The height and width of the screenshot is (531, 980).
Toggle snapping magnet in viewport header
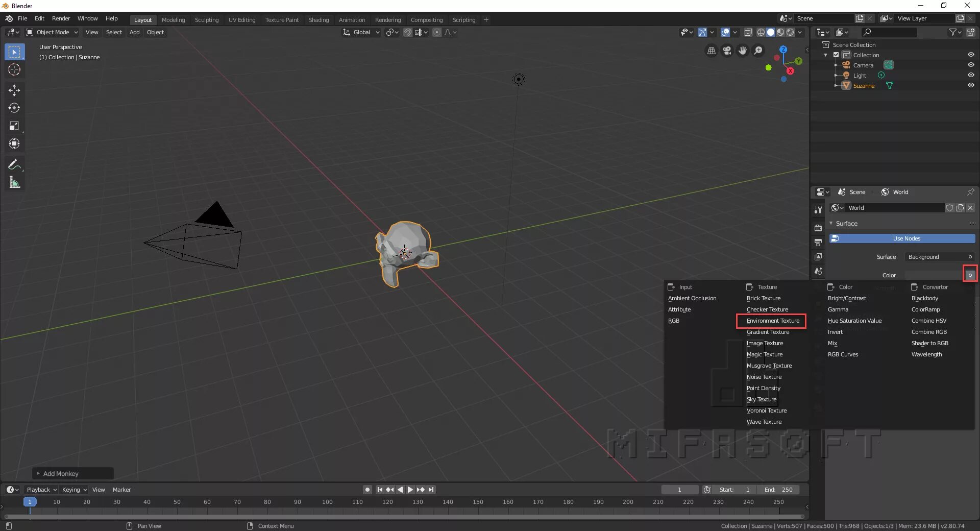point(408,32)
